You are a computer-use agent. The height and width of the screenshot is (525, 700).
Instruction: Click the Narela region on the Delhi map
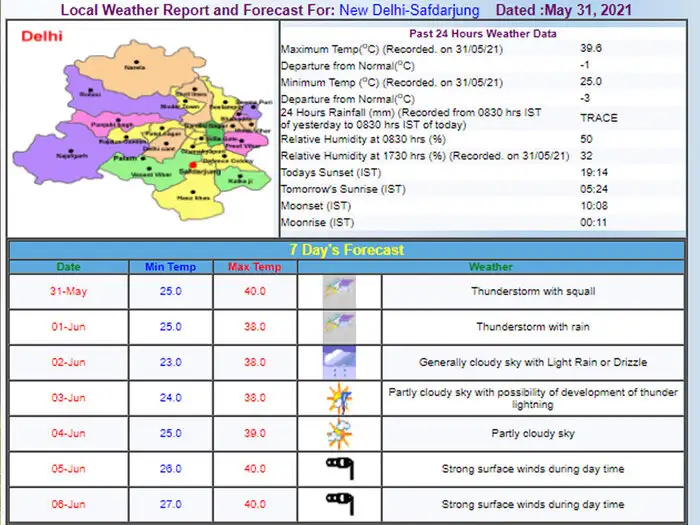(138, 67)
